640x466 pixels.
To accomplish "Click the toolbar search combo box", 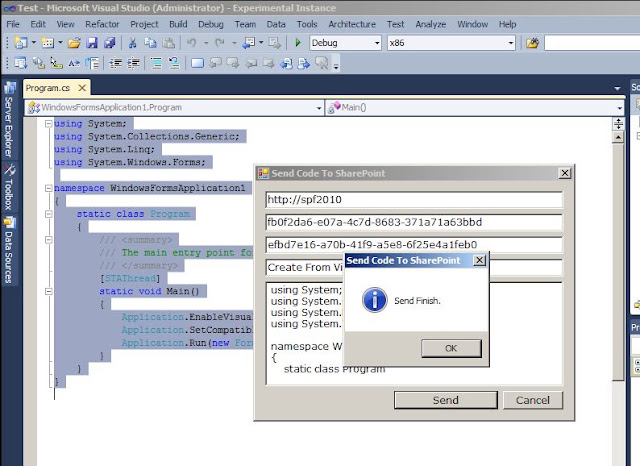I will click(x=592, y=43).
